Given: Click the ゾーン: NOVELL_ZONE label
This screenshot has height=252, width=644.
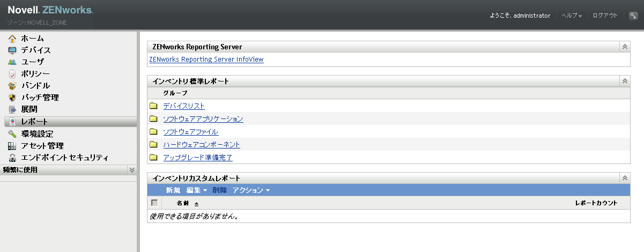Looking at the screenshot, I should [37, 23].
